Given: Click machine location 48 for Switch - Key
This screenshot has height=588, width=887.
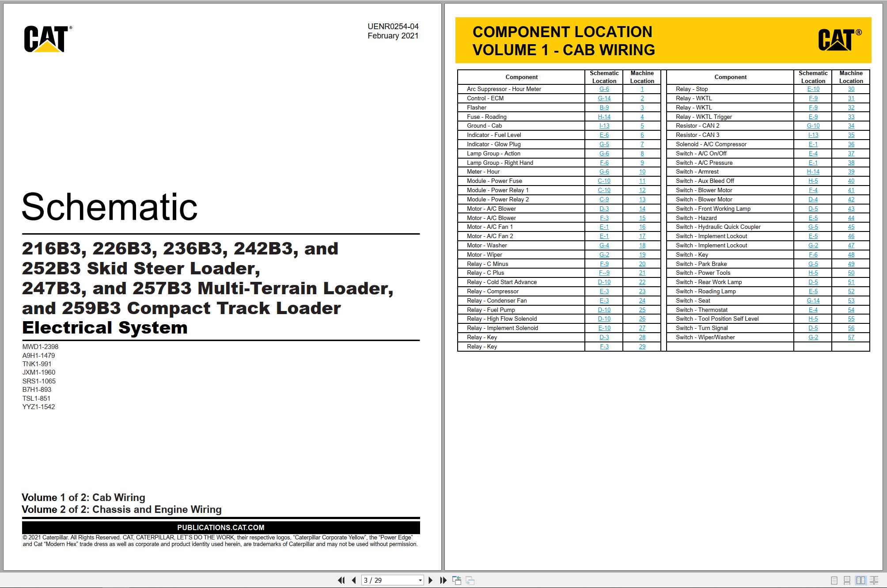Looking at the screenshot, I should tap(851, 255).
